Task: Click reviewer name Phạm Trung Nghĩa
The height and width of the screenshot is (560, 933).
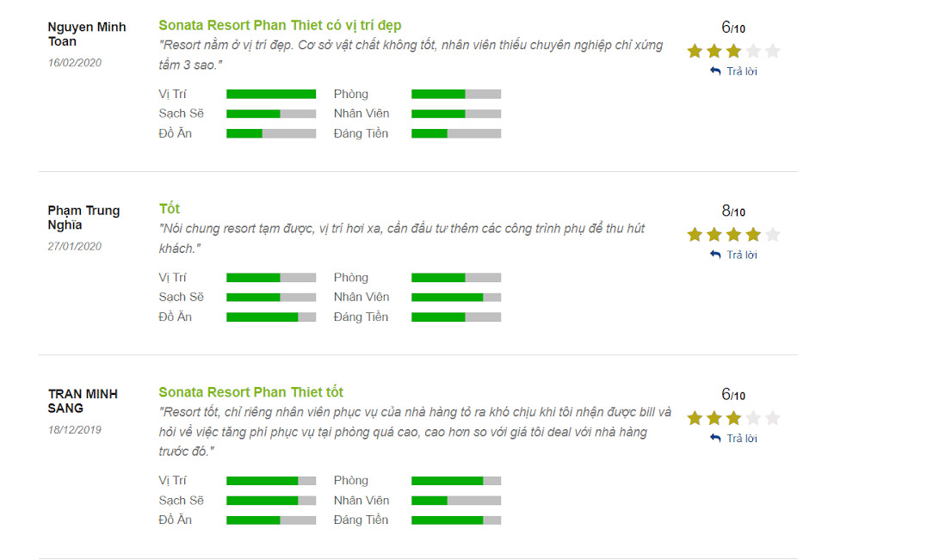Action: (x=83, y=218)
